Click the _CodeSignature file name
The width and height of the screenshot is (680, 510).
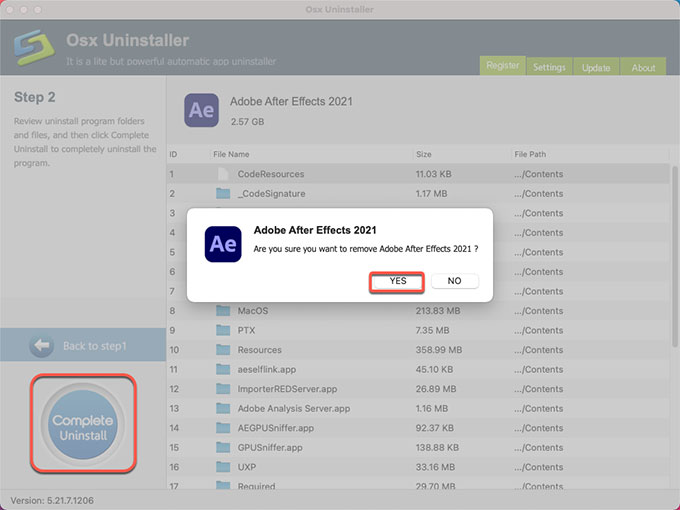[x=271, y=193]
